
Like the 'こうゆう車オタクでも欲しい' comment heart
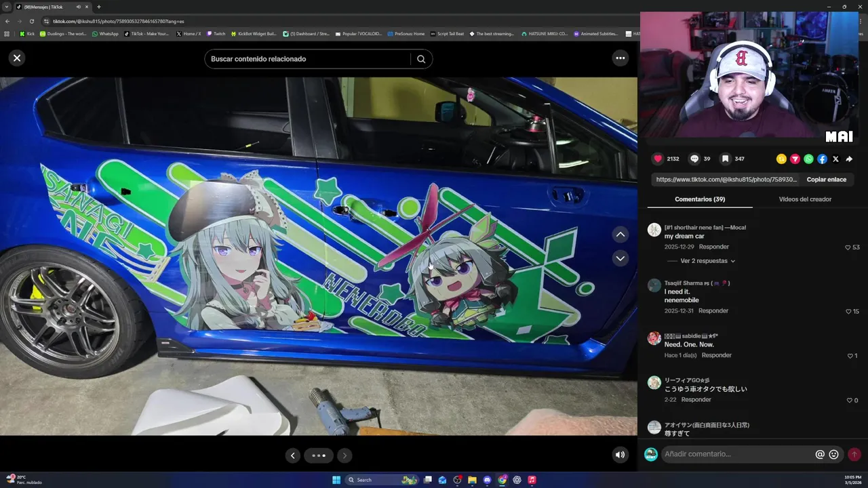(x=848, y=401)
